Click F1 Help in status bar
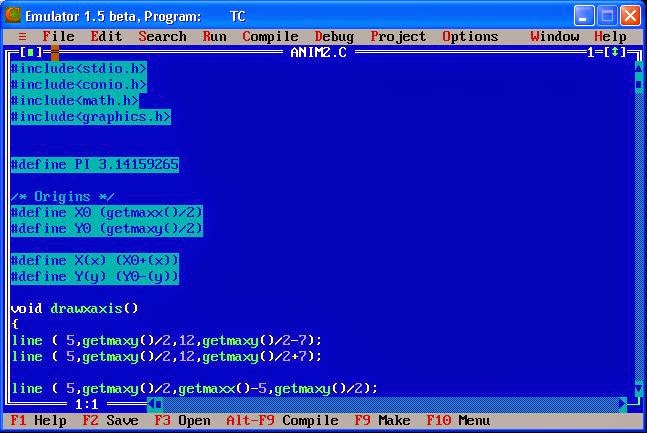647x433 pixels. click(38, 420)
